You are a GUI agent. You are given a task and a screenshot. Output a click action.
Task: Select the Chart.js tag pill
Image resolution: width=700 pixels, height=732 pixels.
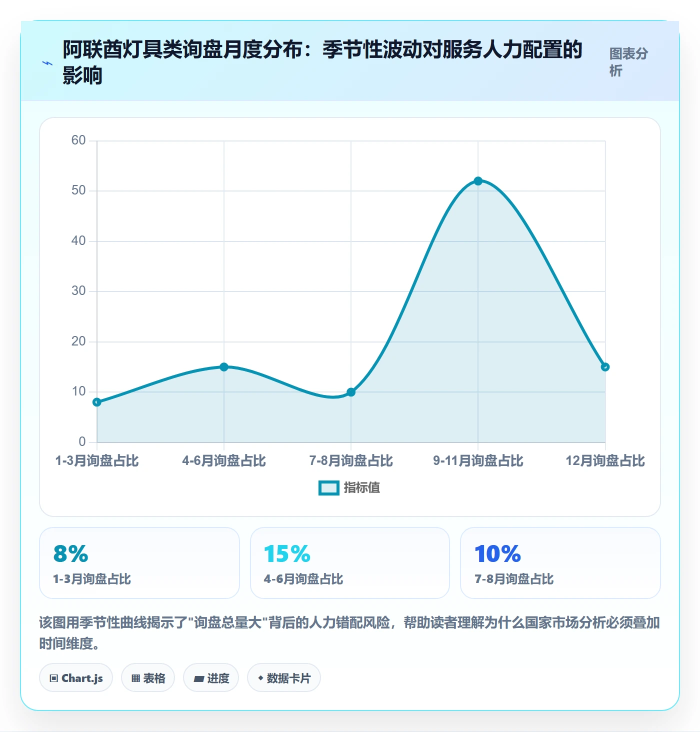coord(76,678)
